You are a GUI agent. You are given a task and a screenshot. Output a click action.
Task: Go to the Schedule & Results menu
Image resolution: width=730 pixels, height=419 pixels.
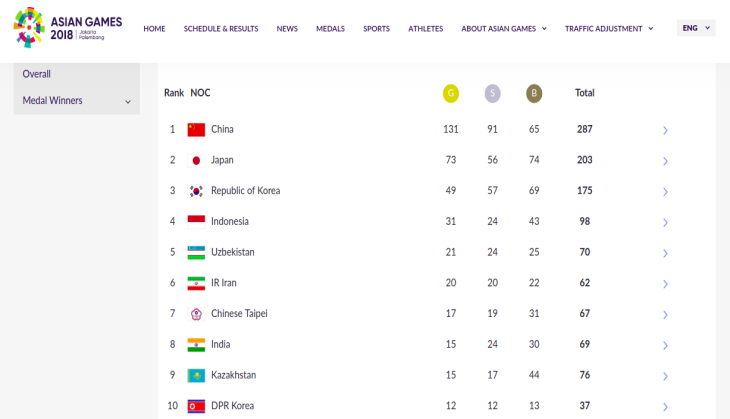click(221, 28)
